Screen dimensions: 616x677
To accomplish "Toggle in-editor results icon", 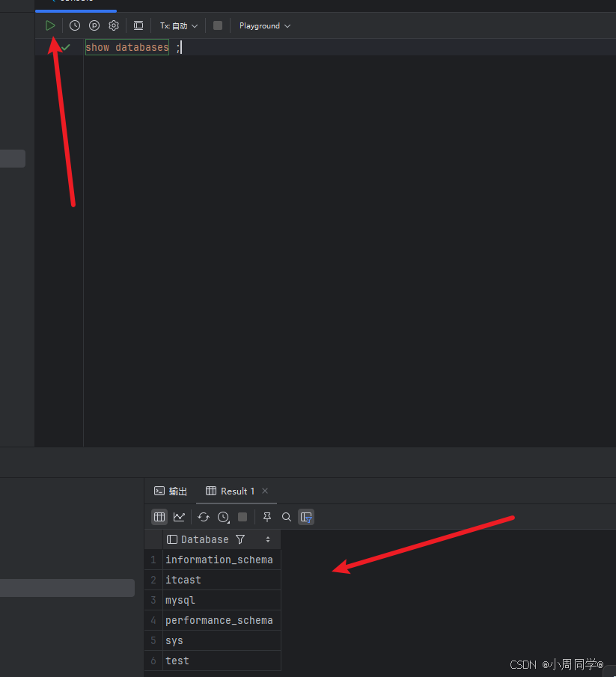I will pos(138,26).
